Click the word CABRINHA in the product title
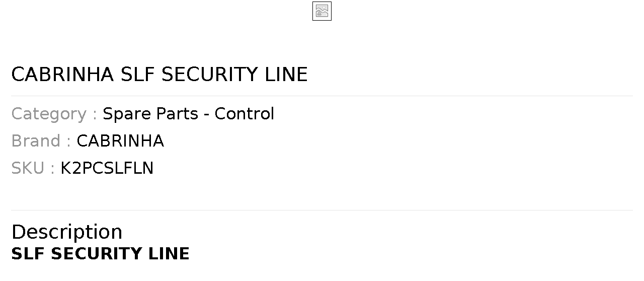Screen dimensions: 644x281 click(x=63, y=75)
